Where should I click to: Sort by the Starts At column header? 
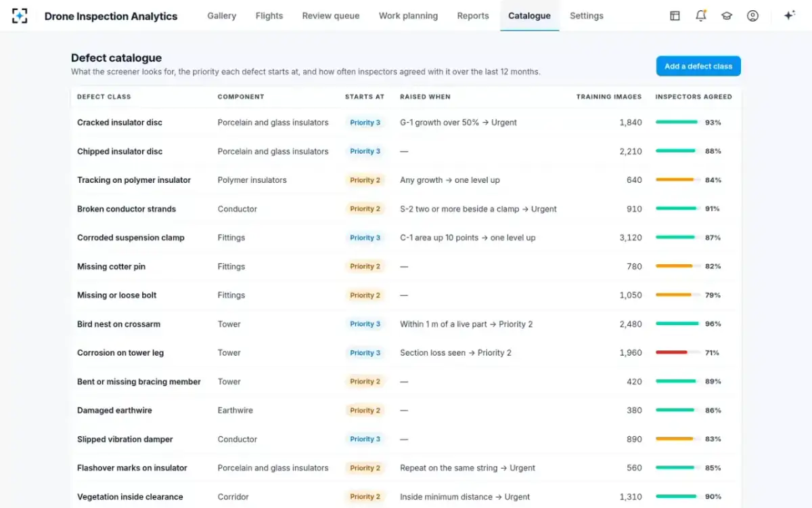(365, 97)
